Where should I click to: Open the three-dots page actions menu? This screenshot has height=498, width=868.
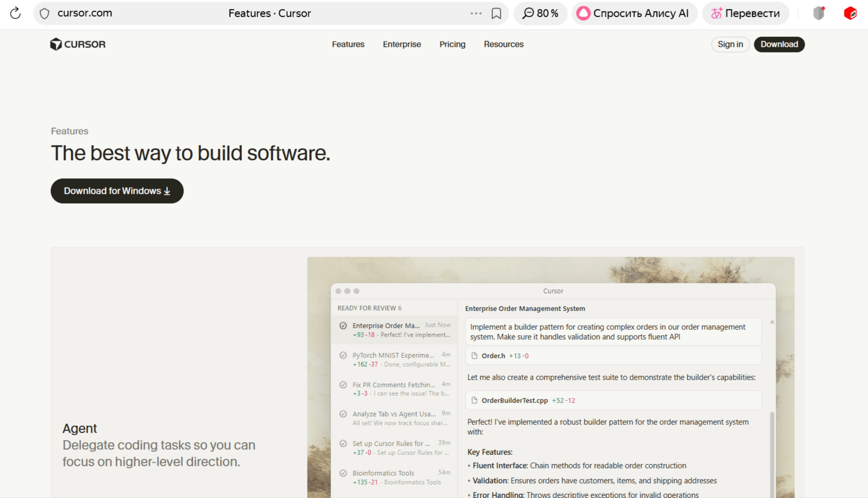(476, 14)
